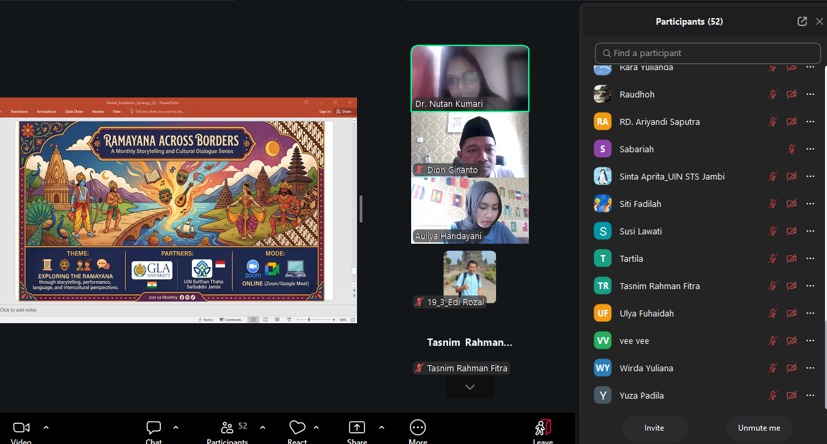Open more options for Susi Lawati
827x444 pixels.
click(810, 231)
